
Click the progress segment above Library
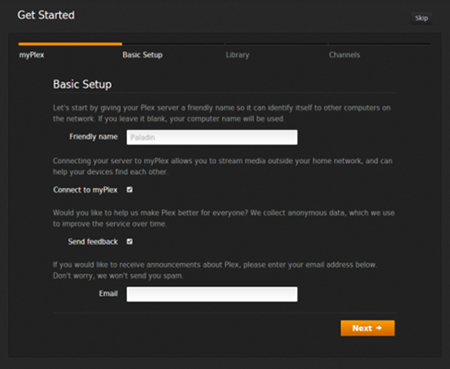coord(277,44)
